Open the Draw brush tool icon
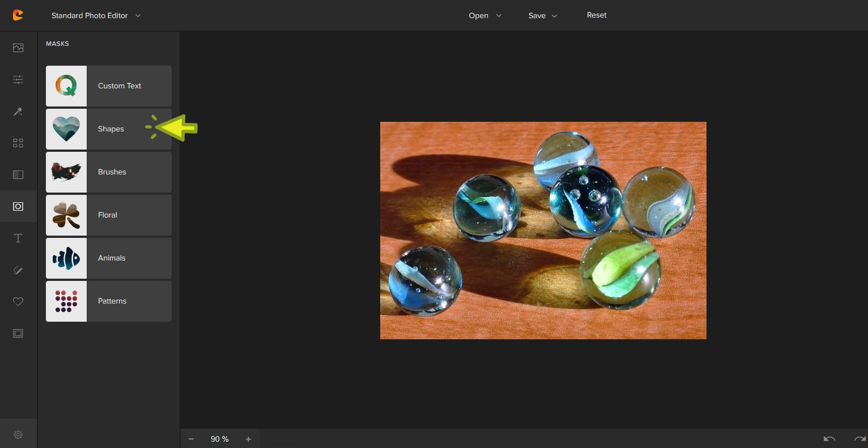This screenshot has width=868, height=448. tap(18, 270)
